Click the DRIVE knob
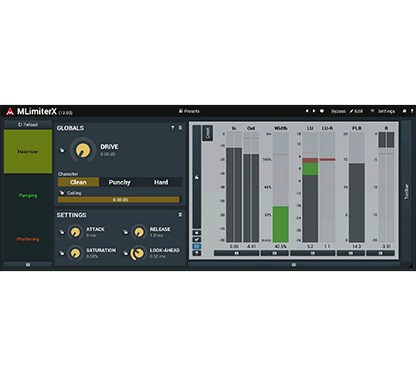This screenshot has width=416, height=376. tap(83, 150)
